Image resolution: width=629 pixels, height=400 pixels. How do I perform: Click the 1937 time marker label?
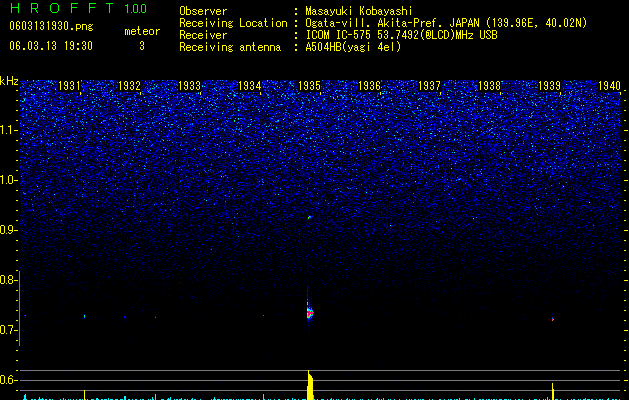429,86
